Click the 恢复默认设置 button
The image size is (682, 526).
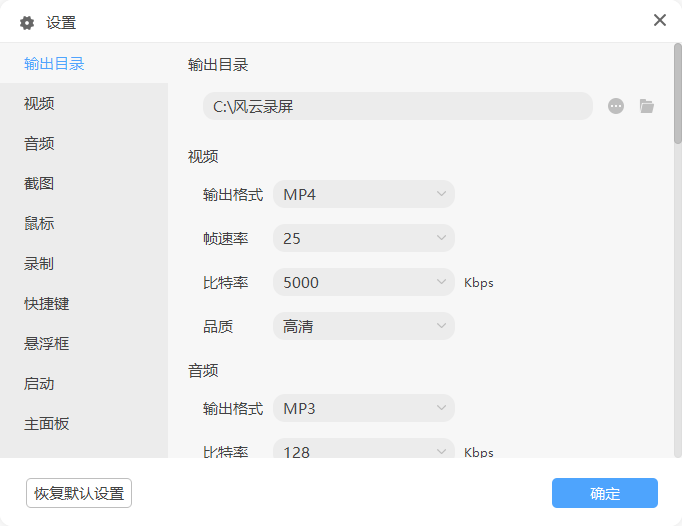[79, 493]
